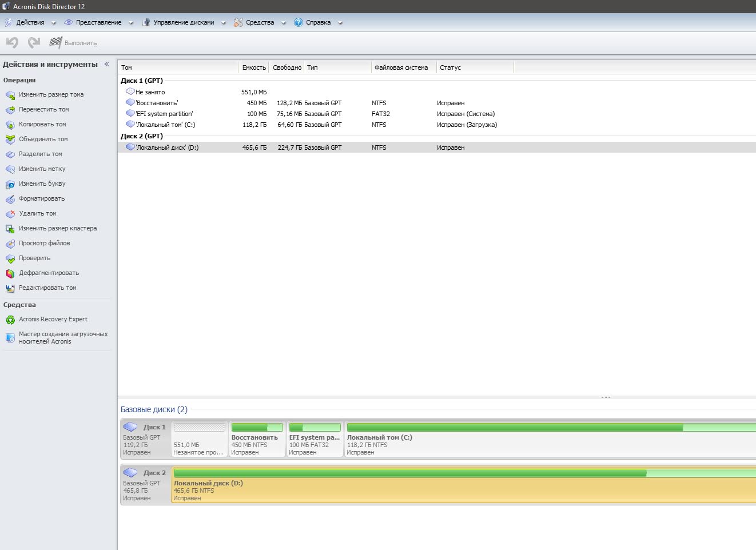756x550 pixels.
Task: Expand the dropdown arrow next to Справка
Action: point(340,23)
